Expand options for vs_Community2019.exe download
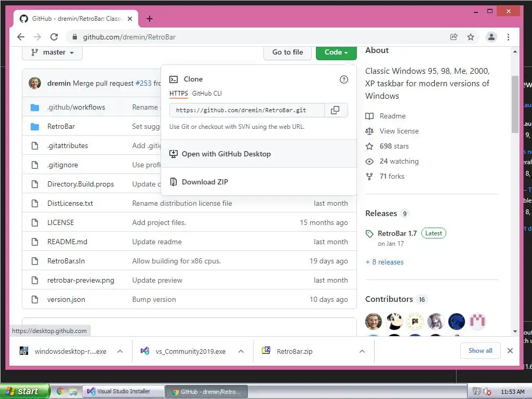The height and width of the screenshot is (399, 532). click(241, 352)
